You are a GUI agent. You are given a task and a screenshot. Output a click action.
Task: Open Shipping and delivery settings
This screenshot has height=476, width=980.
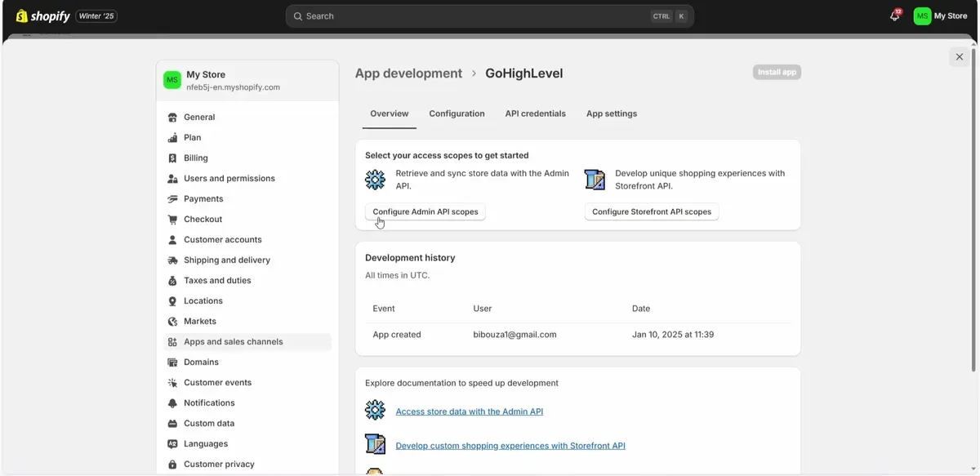247,260
